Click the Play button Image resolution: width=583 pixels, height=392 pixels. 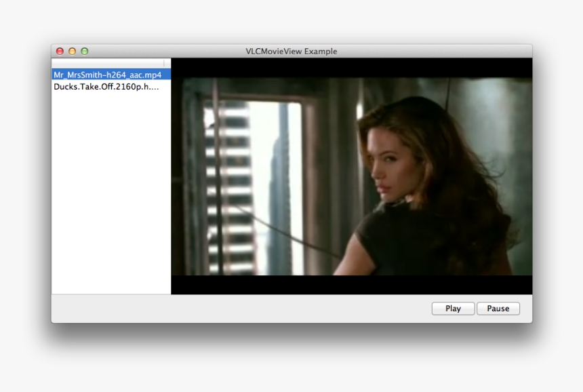pos(453,309)
